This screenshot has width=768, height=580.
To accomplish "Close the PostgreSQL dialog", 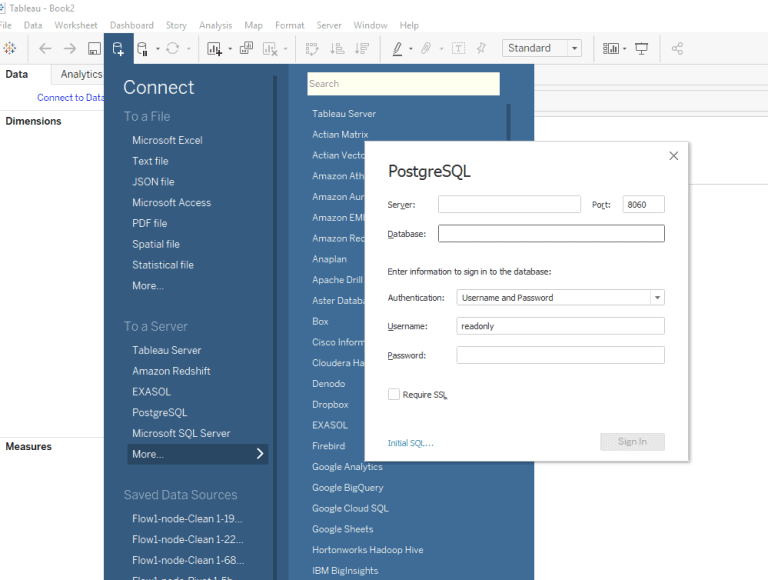I will (x=673, y=156).
